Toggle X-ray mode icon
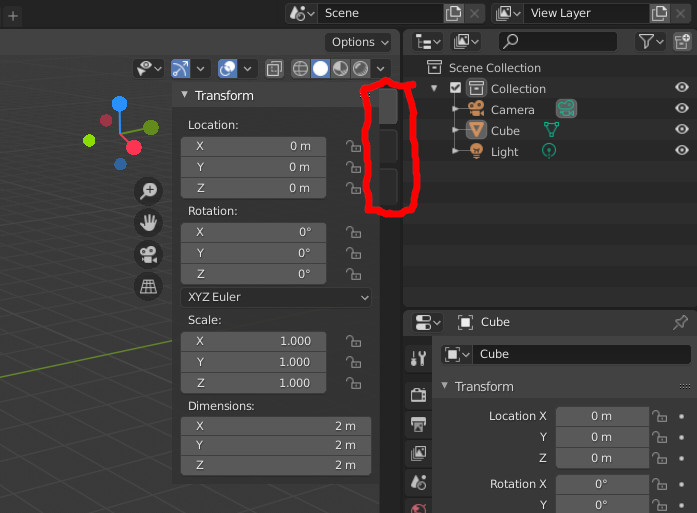This screenshot has width=697, height=513. tap(274, 69)
